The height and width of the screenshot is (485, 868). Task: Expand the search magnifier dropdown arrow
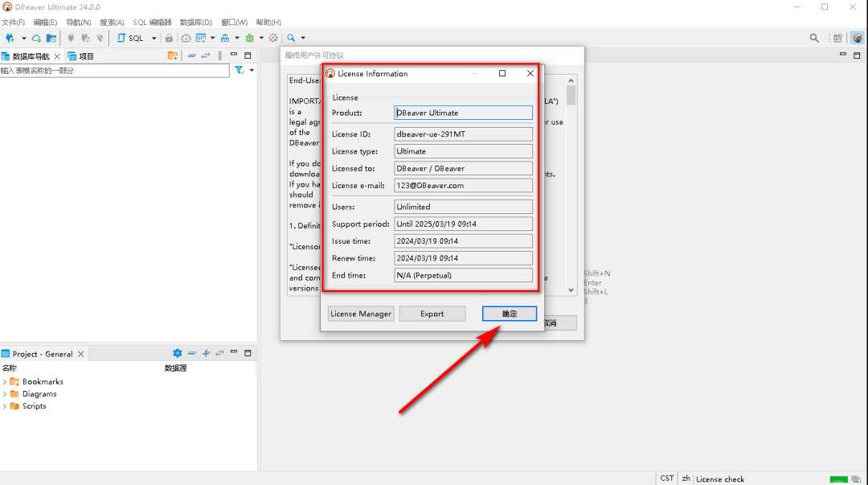(x=303, y=39)
